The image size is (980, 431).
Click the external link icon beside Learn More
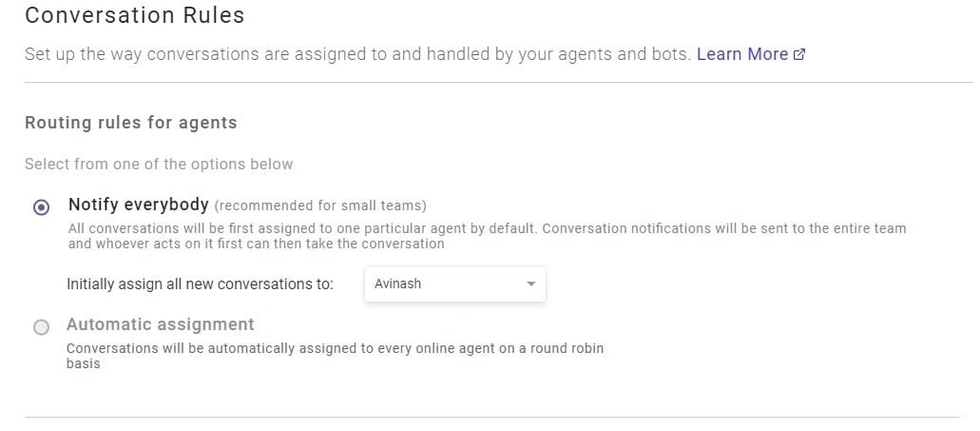point(799,55)
